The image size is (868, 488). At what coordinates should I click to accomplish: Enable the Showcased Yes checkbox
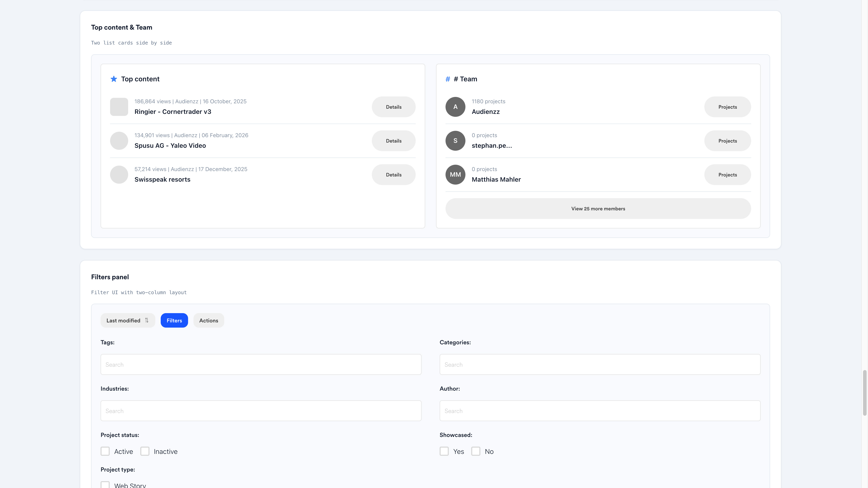click(x=444, y=451)
